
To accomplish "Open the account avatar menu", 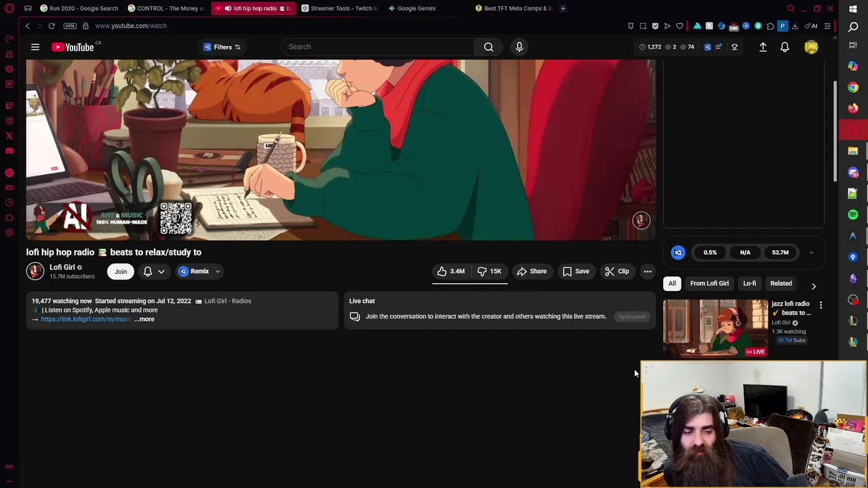I will tap(811, 47).
